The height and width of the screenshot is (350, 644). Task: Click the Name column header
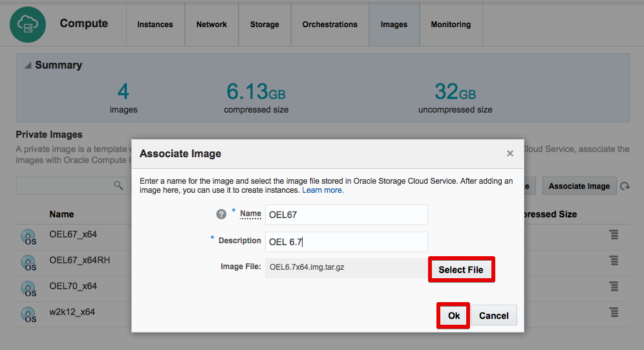pyautogui.click(x=61, y=214)
